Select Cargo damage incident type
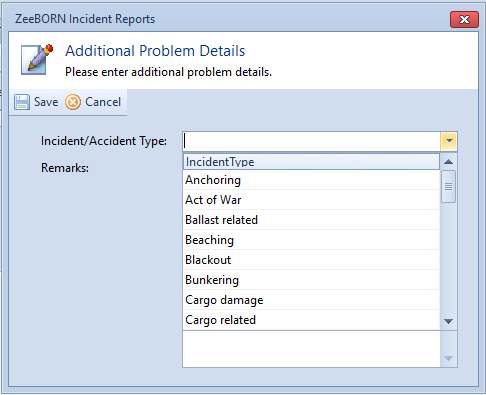Viewport: 486px width, 395px height. [x=311, y=300]
